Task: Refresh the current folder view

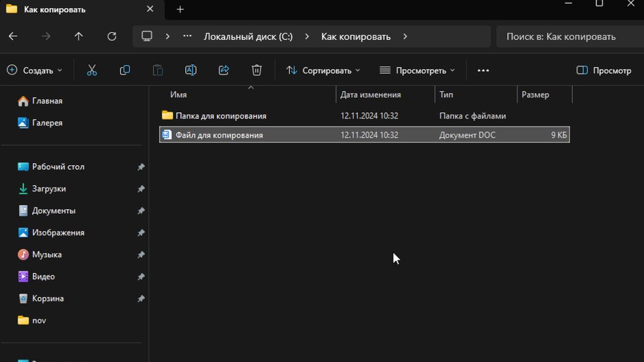Action: [x=112, y=36]
